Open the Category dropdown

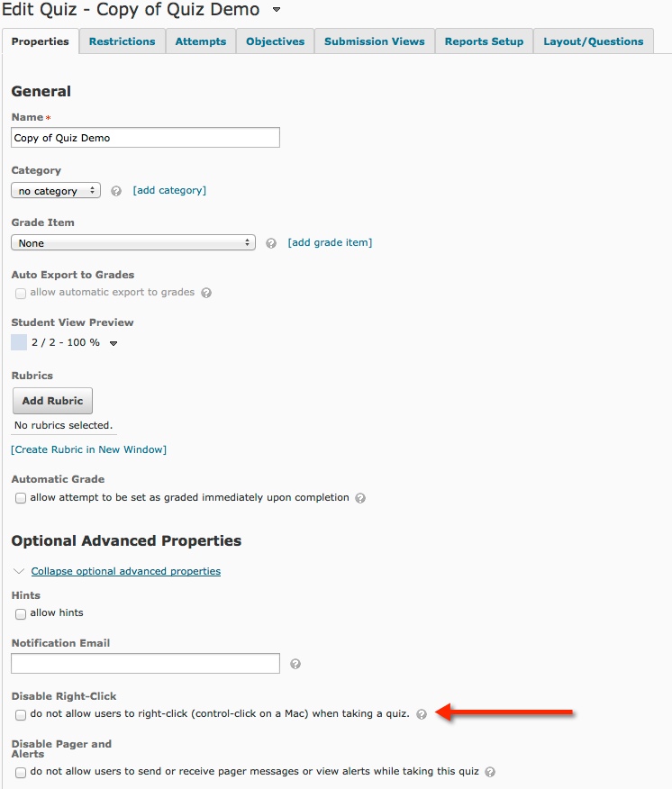pyautogui.click(x=56, y=191)
